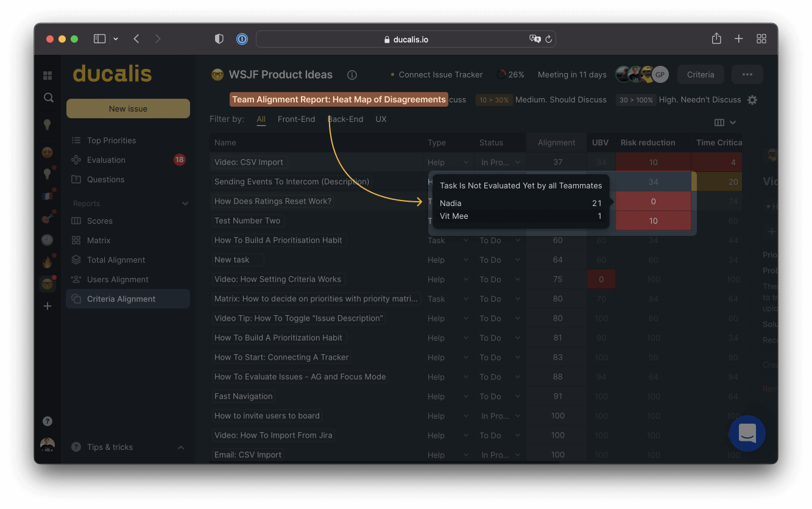Open the column layout dropdown
This screenshot has height=509, width=812.
pyautogui.click(x=725, y=123)
